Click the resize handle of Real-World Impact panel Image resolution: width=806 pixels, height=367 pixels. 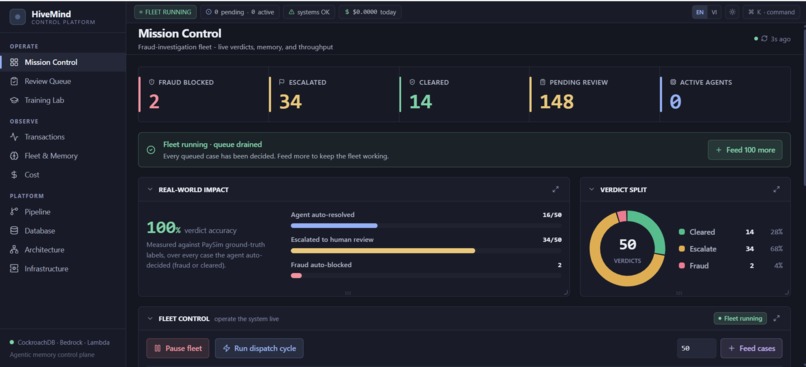click(565, 292)
